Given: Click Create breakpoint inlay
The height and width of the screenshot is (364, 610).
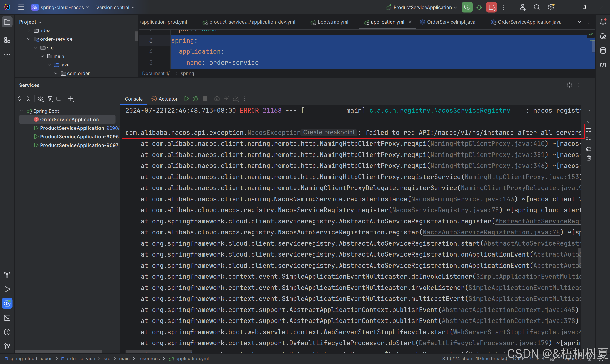Looking at the screenshot, I should click(x=329, y=132).
